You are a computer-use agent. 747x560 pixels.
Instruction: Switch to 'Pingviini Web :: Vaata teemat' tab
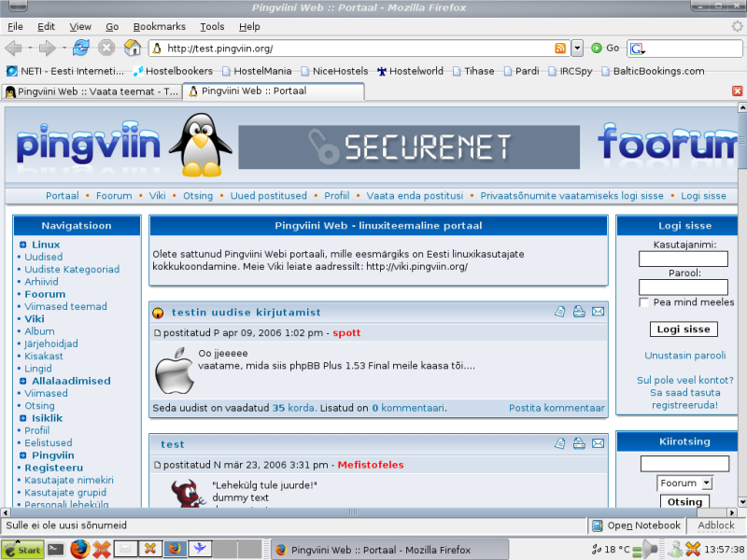point(92,91)
